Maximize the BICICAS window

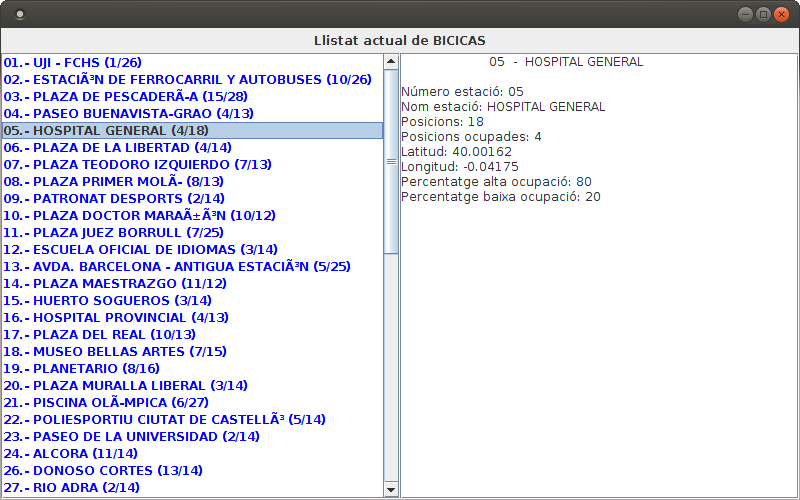(763, 14)
